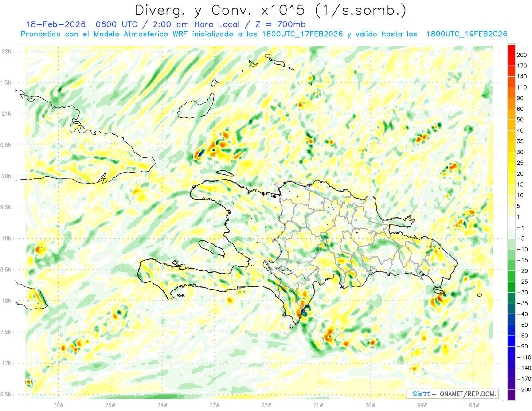Click the '7.5N' latitude label
The height and width of the screenshot is (411, 532).
click(7, 332)
